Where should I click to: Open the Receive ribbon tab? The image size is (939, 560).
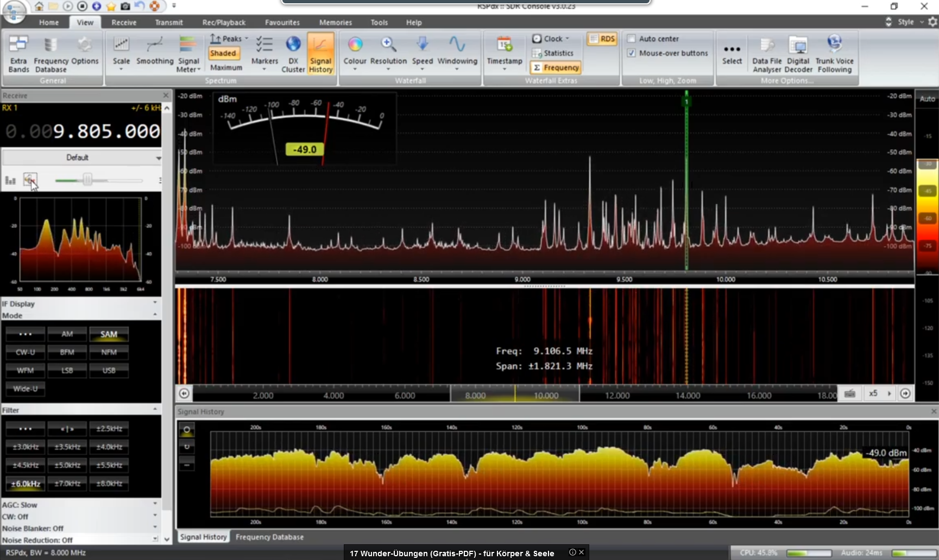click(124, 22)
